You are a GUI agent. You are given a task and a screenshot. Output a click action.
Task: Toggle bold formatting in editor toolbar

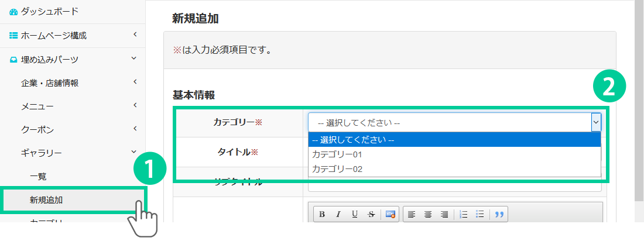pyautogui.click(x=322, y=215)
